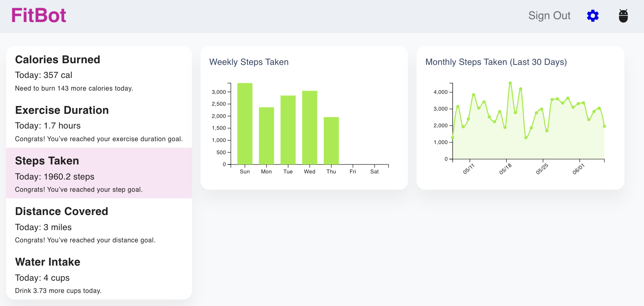Click the FitBot logo
The width and height of the screenshot is (644, 306).
click(39, 16)
